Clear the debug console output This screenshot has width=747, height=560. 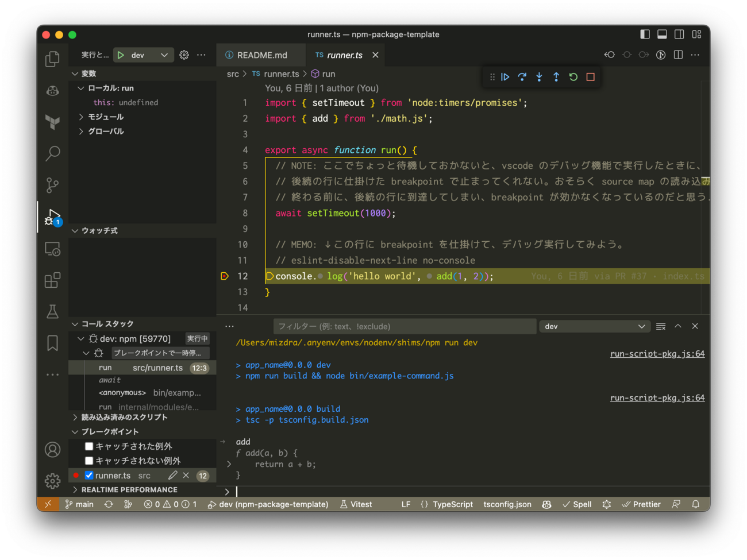[661, 326]
